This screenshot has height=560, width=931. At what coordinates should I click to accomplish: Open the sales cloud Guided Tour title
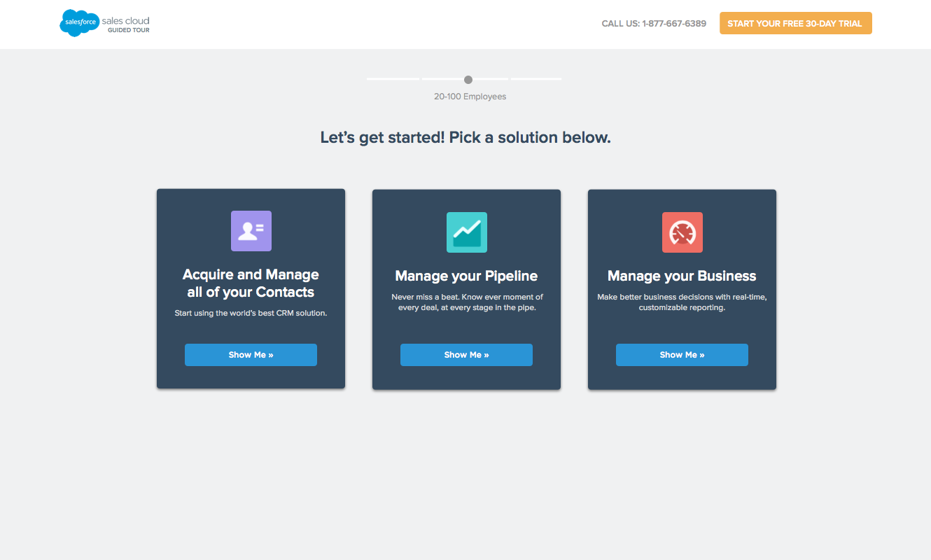coord(126,25)
